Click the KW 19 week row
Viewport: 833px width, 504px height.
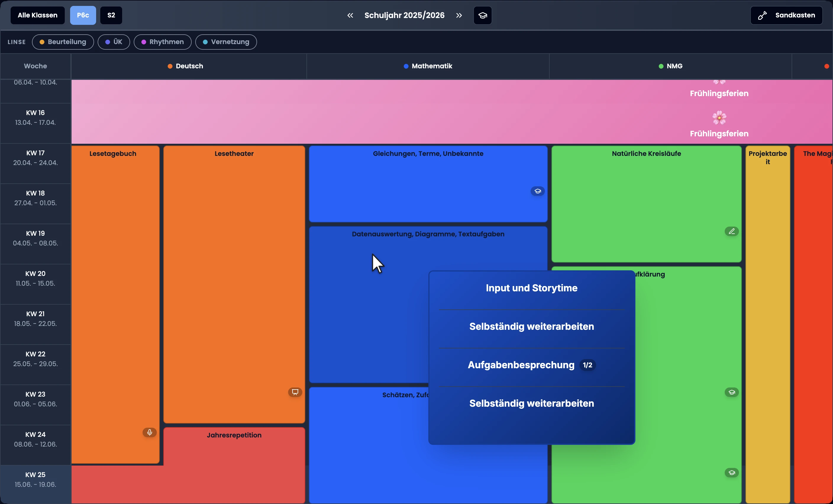(x=35, y=244)
